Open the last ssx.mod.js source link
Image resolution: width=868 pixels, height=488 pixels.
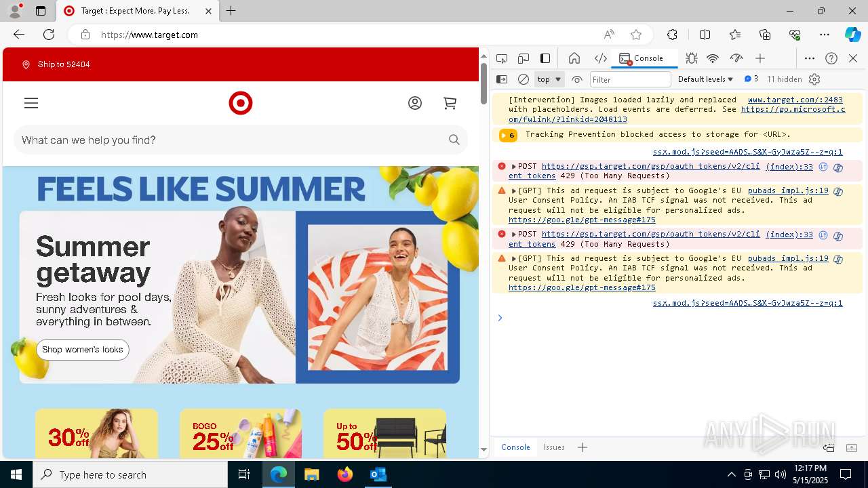point(747,303)
